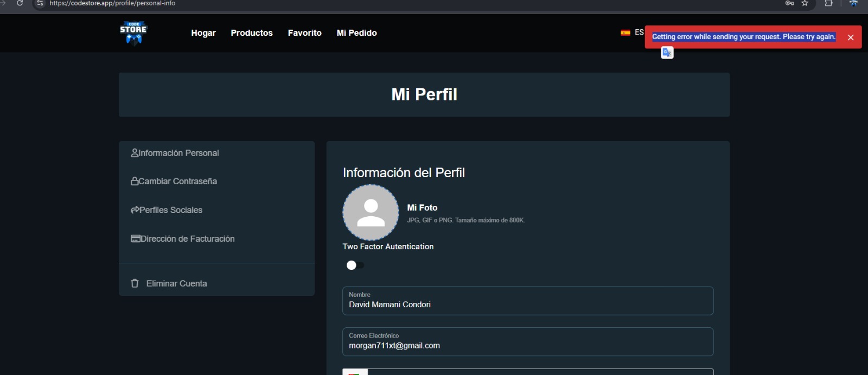Open the Favorito page
The height and width of the screenshot is (375, 868).
click(304, 33)
